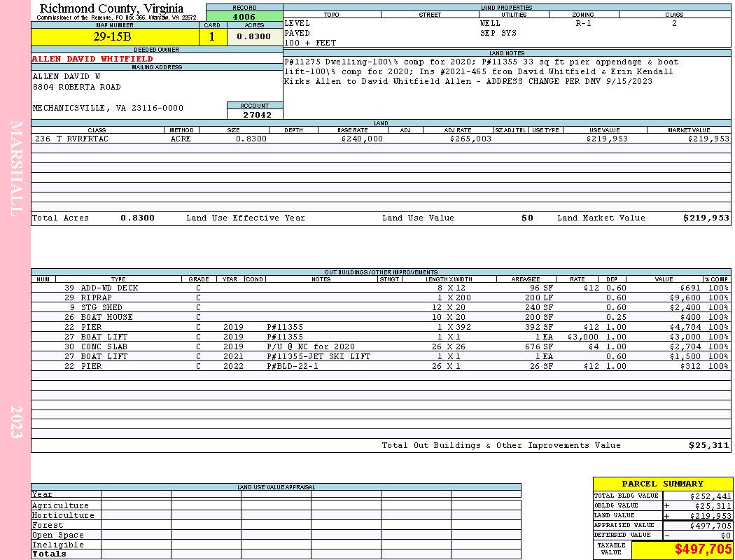
Task: Select RIPRAP value $9,600
Action: [x=685, y=297]
